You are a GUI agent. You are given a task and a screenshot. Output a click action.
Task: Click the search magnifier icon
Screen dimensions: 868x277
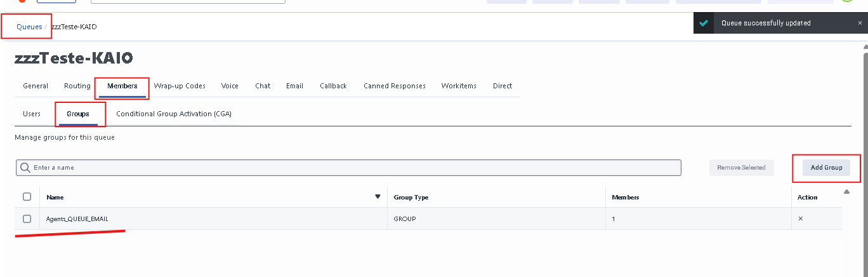(x=25, y=168)
